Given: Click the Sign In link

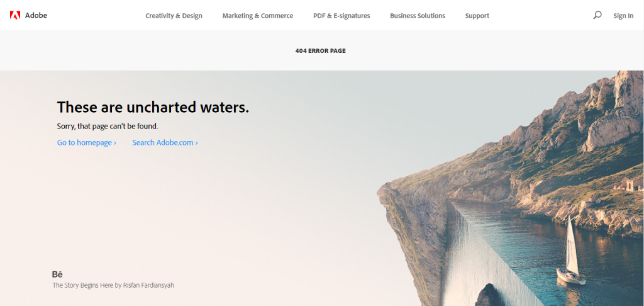Looking at the screenshot, I should click(x=623, y=16).
